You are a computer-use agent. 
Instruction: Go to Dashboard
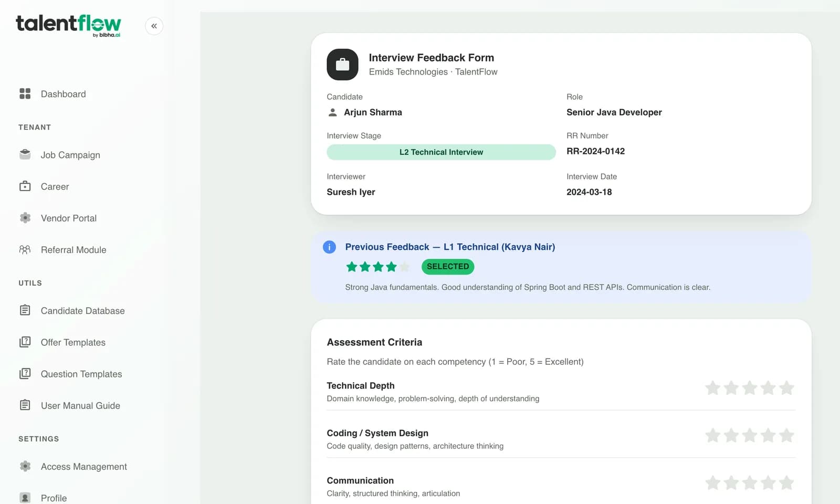(x=64, y=94)
